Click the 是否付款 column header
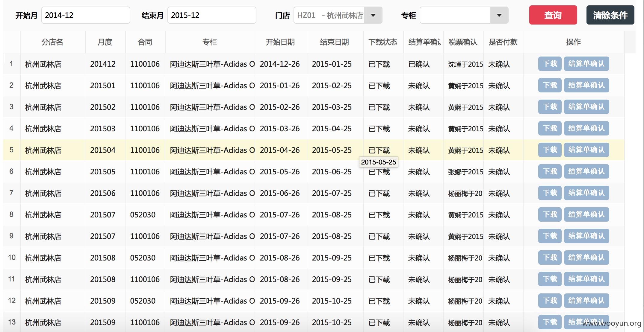644x332 pixels. [504, 42]
